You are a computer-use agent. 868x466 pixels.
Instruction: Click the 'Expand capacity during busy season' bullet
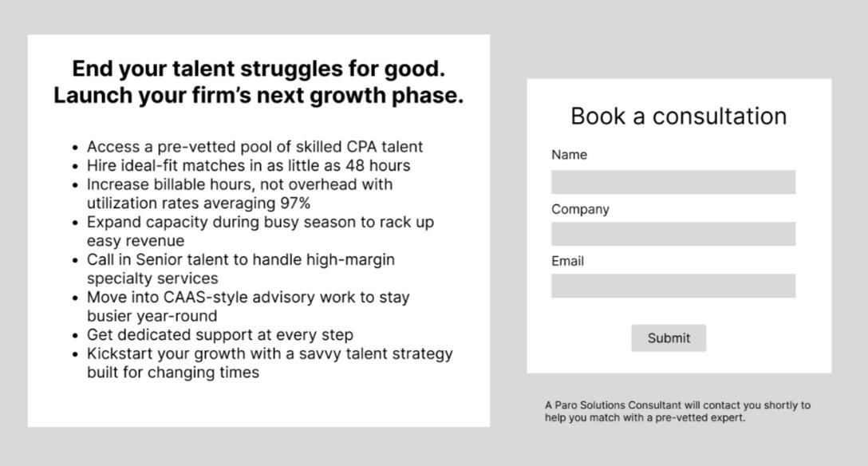(x=260, y=222)
